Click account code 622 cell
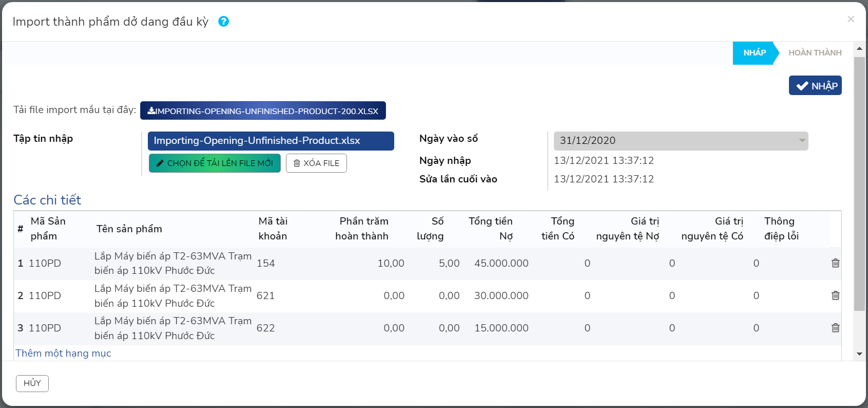Image resolution: width=868 pixels, height=408 pixels. click(x=266, y=328)
